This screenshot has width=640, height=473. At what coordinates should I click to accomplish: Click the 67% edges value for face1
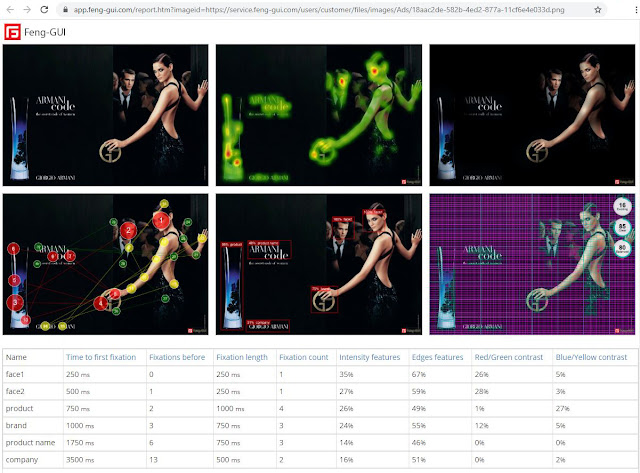(418, 374)
